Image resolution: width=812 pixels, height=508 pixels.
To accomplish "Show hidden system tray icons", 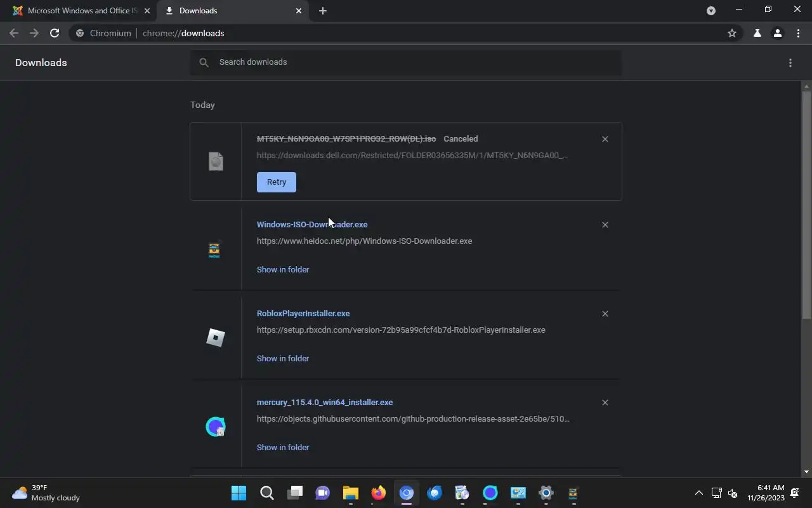I will 699,493.
